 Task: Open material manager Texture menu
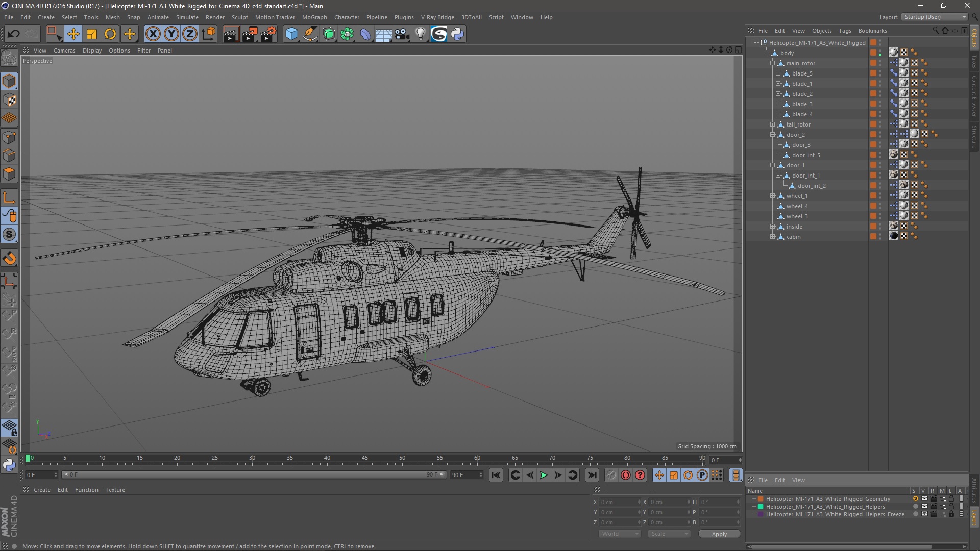pos(115,490)
